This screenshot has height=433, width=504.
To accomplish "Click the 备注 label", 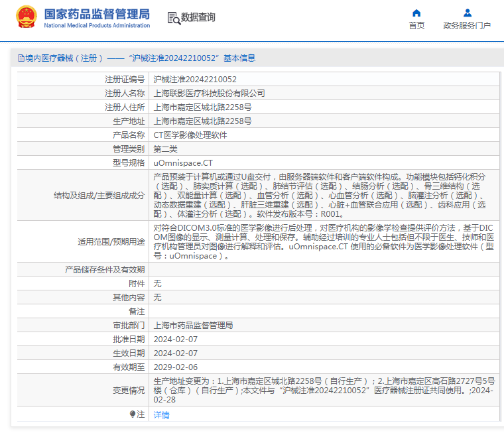I will point(137,312).
